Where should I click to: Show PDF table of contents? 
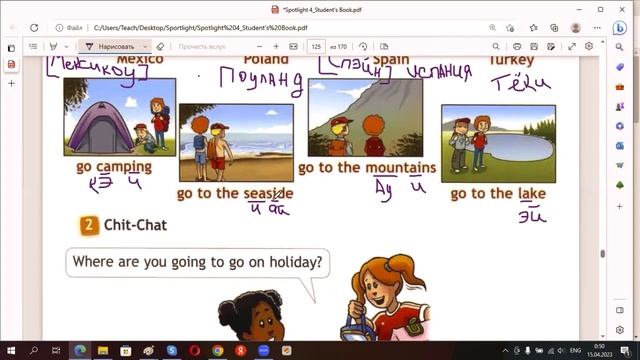[33, 47]
